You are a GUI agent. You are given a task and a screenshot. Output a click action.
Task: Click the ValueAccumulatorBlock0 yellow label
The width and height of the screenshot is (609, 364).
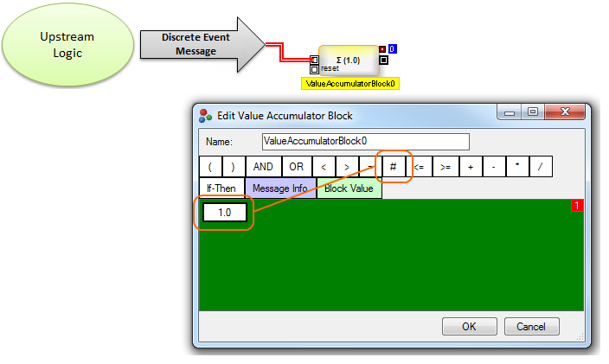coord(350,84)
